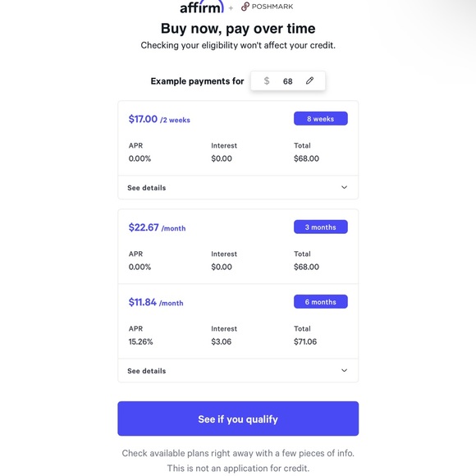
Task: Click the See if you qualify button
Action: point(238,419)
